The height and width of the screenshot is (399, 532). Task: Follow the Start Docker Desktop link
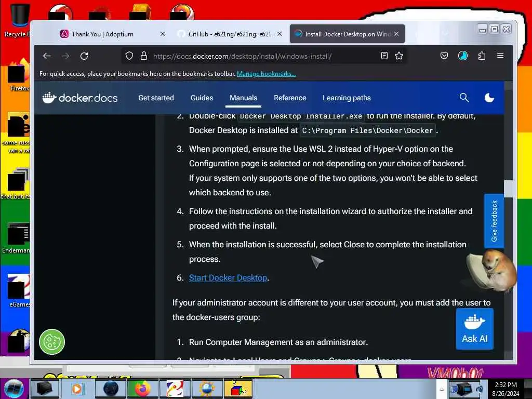[228, 278]
